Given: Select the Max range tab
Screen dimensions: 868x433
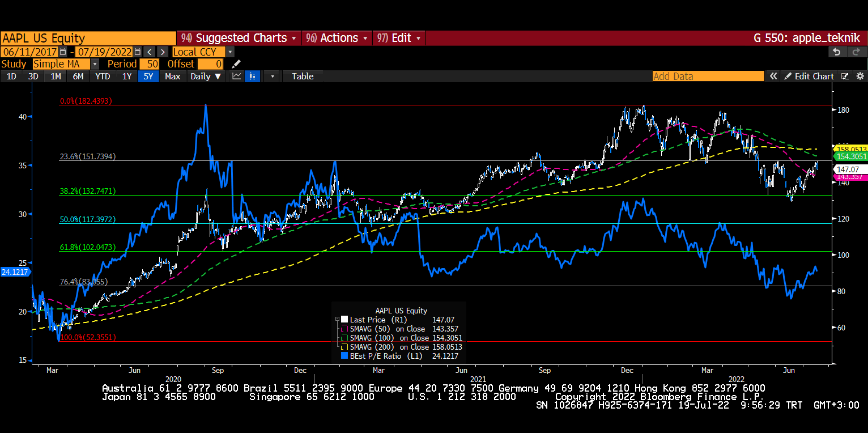Looking at the screenshot, I should tap(173, 77).
